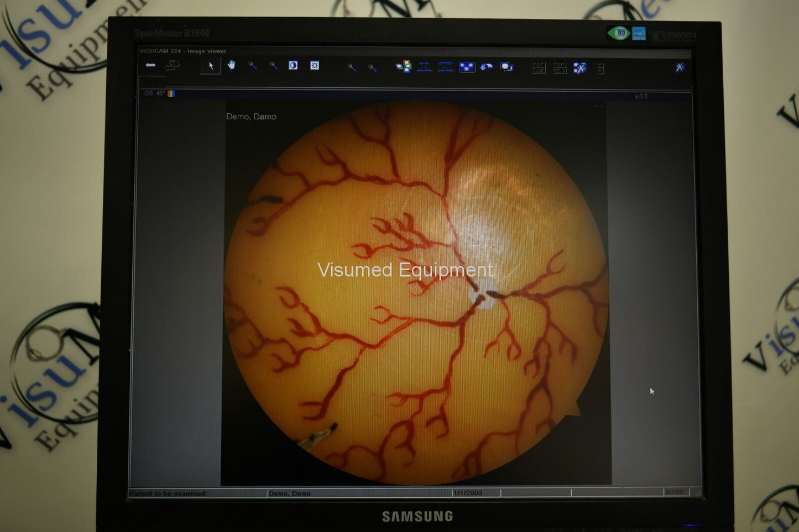Click the first measurement line tool icon
The width and height of the screenshot is (799, 532).
425,67
